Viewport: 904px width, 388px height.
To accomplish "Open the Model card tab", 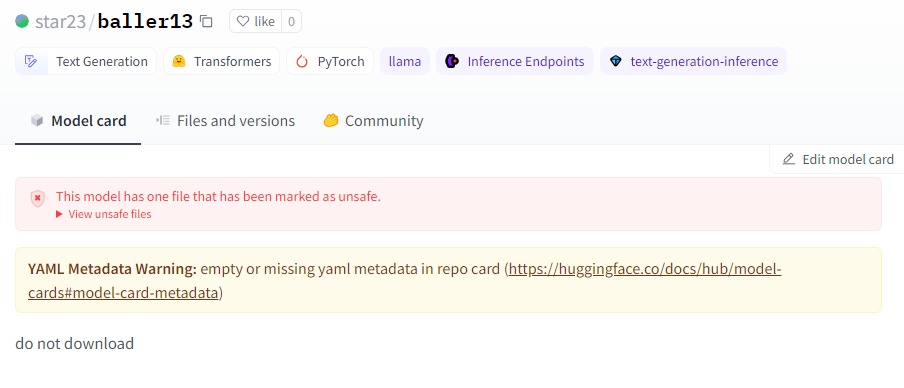I will (78, 121).
